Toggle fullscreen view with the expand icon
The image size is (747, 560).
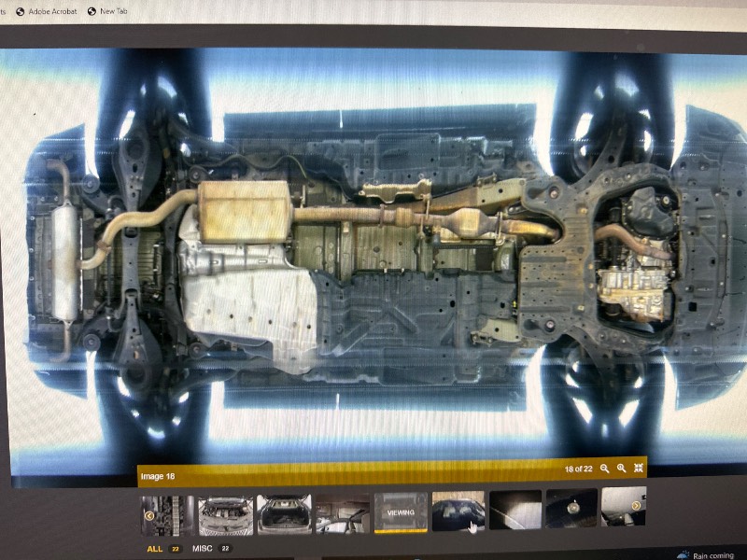[639, 469]
